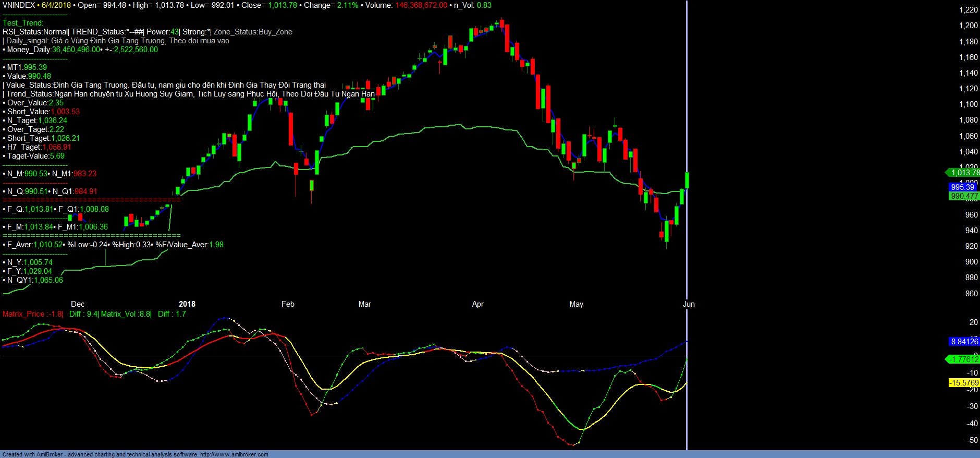The height and width of the screenshot is (458, 980).
Task: Select the green 990.477 price axis marker
Action: tap(964, 196)
